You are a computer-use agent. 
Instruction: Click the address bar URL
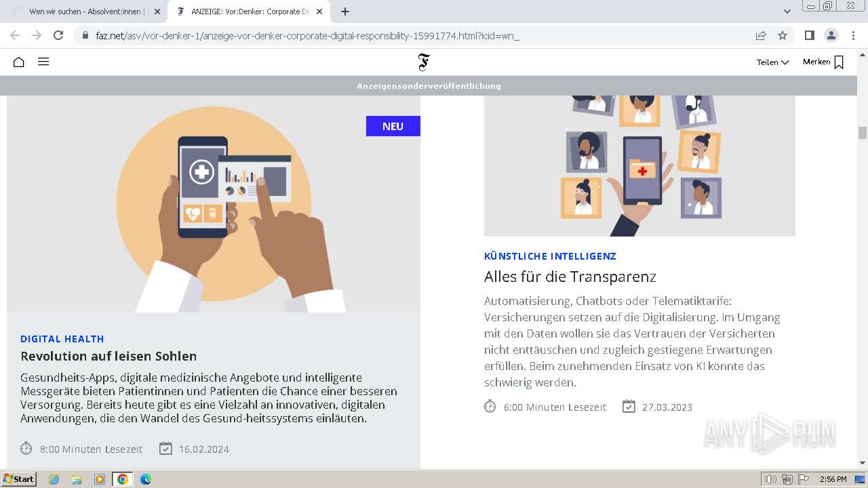[x=306, y=35]
